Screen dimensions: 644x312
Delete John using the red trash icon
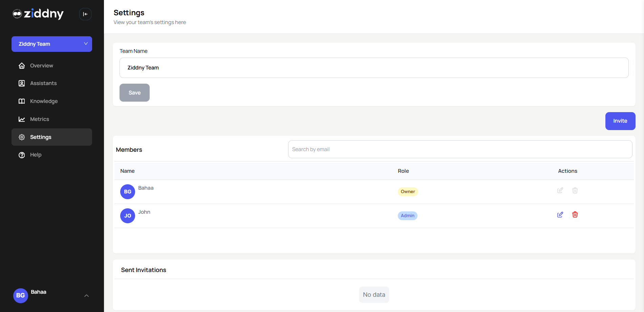pos(575,214)
